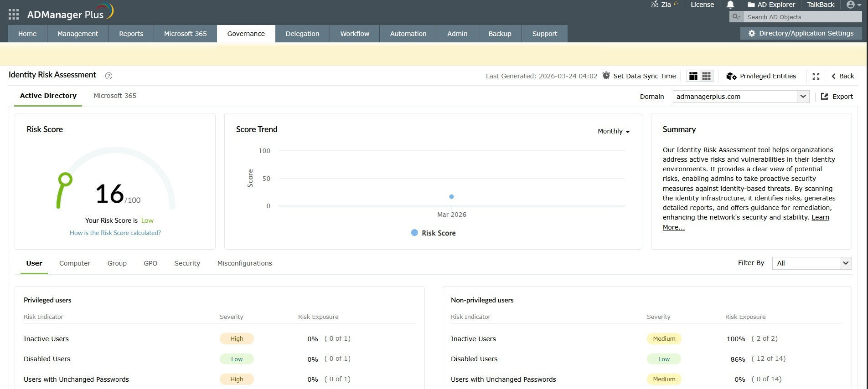Click Non-privileged Disabled Users row

646,359
